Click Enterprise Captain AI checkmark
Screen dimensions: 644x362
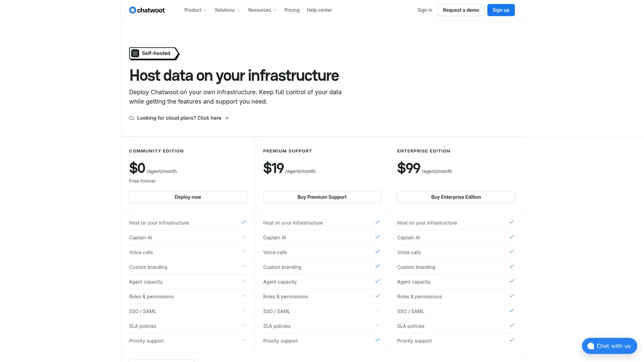pos(512,237)
